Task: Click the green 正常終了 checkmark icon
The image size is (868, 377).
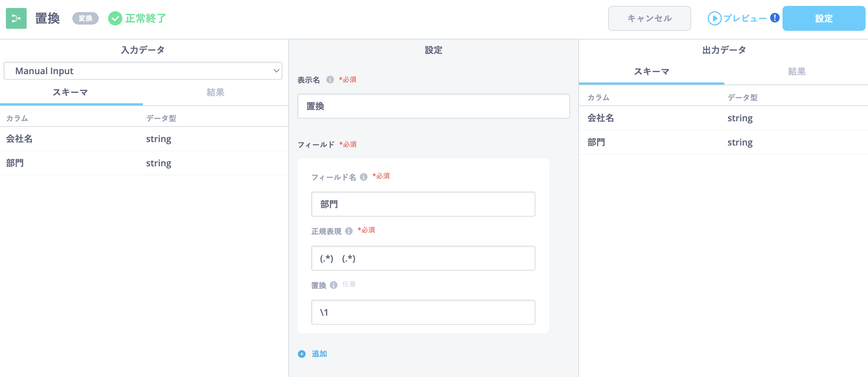Action: click(x=115, y=18)
